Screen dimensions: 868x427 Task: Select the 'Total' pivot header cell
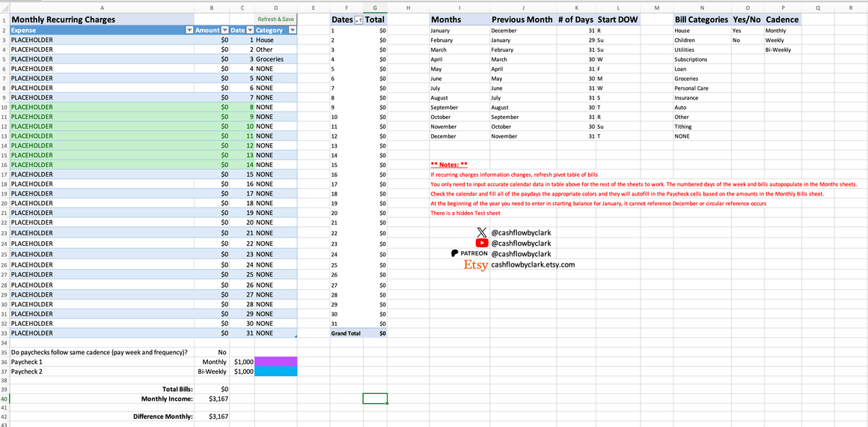[376, 19]
